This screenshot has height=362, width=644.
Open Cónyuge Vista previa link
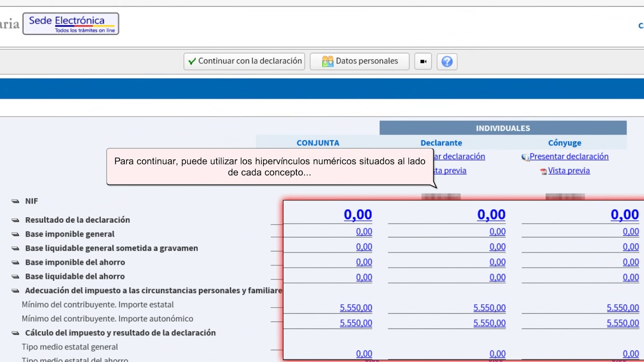pos(569,170)
